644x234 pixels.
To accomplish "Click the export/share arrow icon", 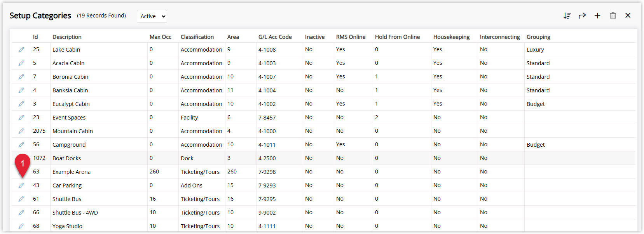I will (582, 16).
